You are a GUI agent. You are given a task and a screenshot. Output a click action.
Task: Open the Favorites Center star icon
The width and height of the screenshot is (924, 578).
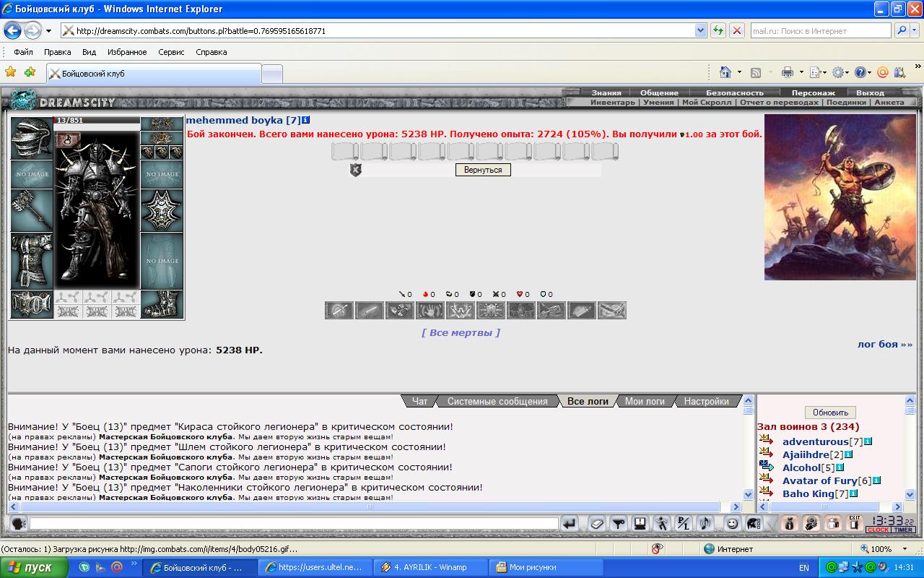(x=10, y=72)
